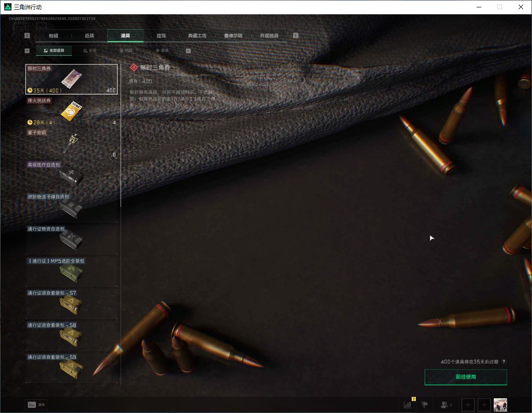Image resolution: width=532 pixels, height=413 pixels.
Task: Select the 烽火挑战券 item card
Action: click(x=71, y=111)
